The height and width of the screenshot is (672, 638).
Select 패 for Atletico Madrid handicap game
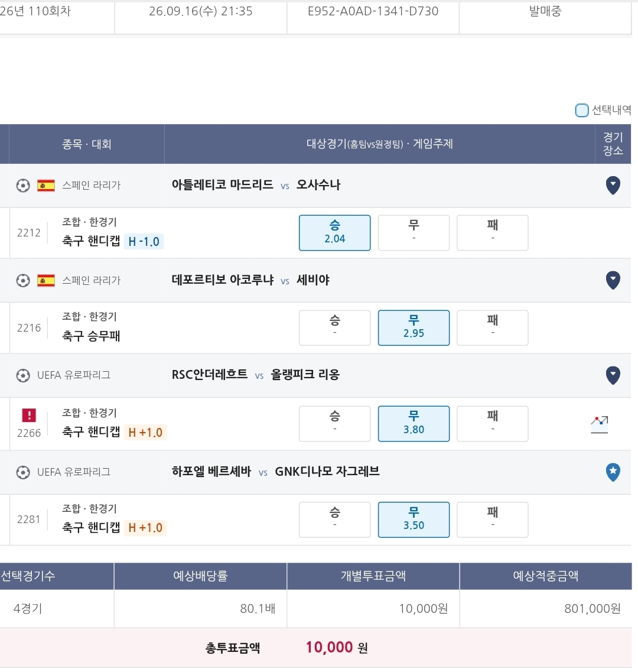pos(492,233)
